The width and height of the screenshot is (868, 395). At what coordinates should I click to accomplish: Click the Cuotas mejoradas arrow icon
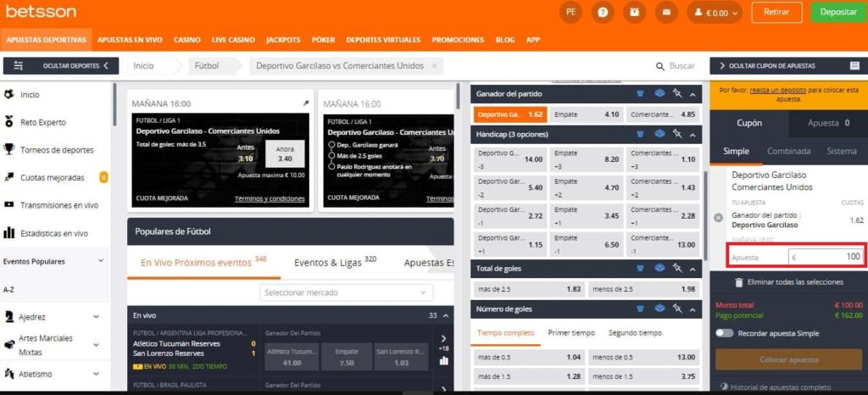pyautogui.click(x=8, y=177)
